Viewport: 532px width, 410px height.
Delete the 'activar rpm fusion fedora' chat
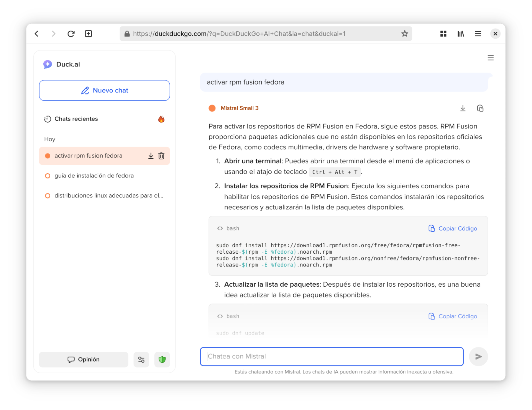(161, 156)
